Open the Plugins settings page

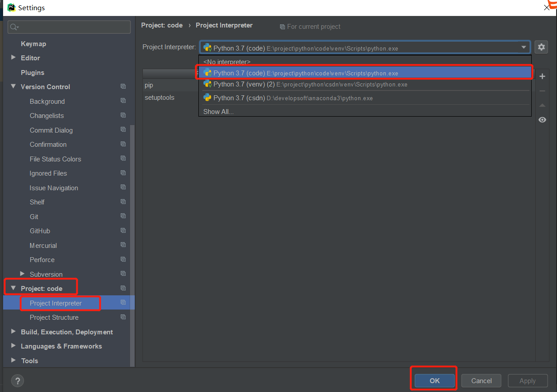32,73
